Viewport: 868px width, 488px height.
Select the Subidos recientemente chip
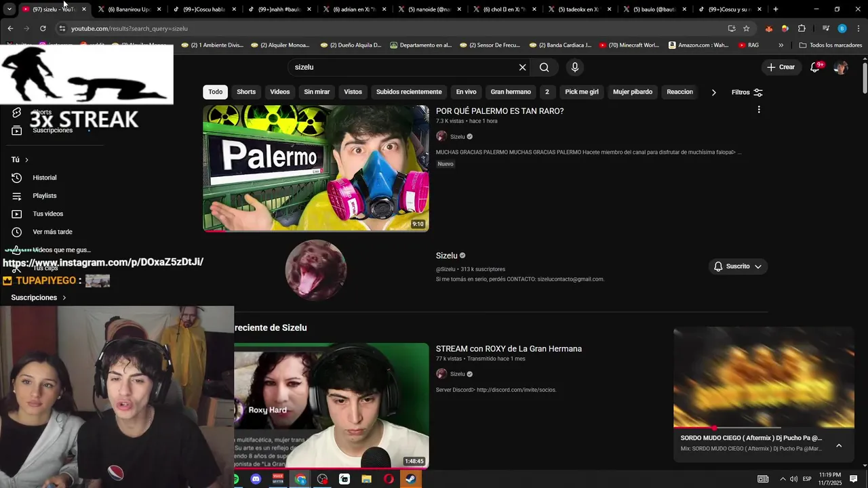(409, 92)
